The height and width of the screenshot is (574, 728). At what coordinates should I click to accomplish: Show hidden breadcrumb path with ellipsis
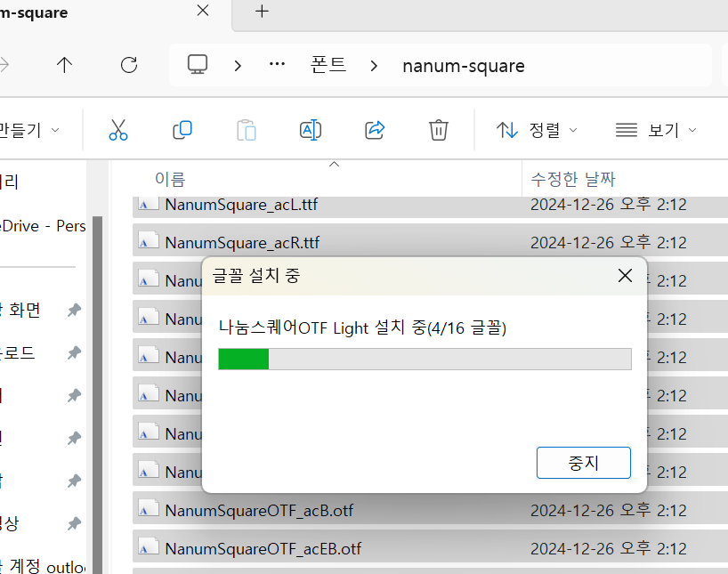tap(277, 64)
